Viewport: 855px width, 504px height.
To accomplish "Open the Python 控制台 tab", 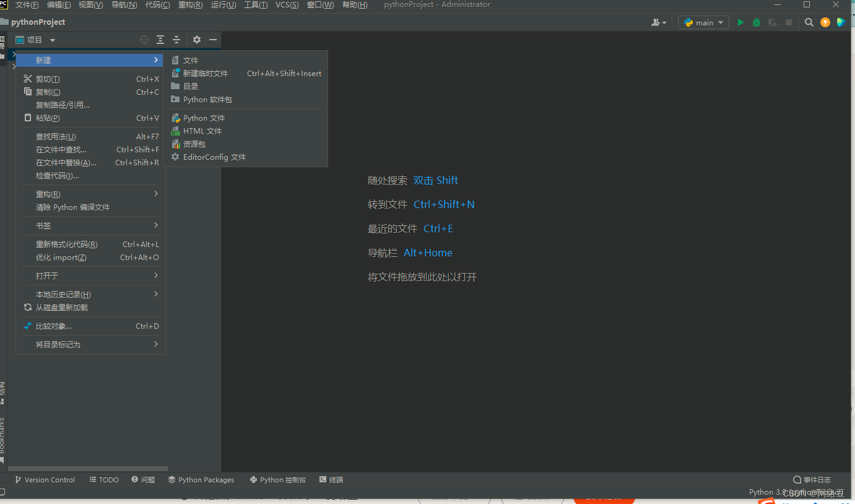I will [278, 480].
